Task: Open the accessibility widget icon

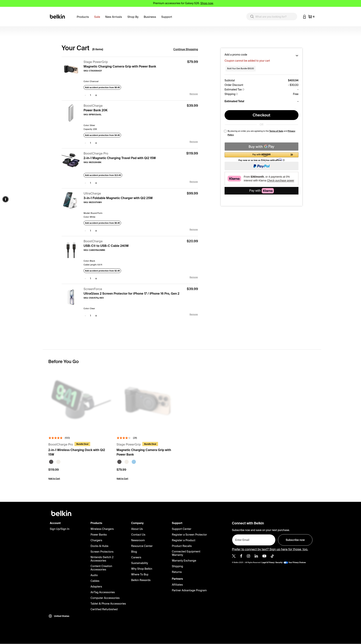Action: click(x=5, y=199)
